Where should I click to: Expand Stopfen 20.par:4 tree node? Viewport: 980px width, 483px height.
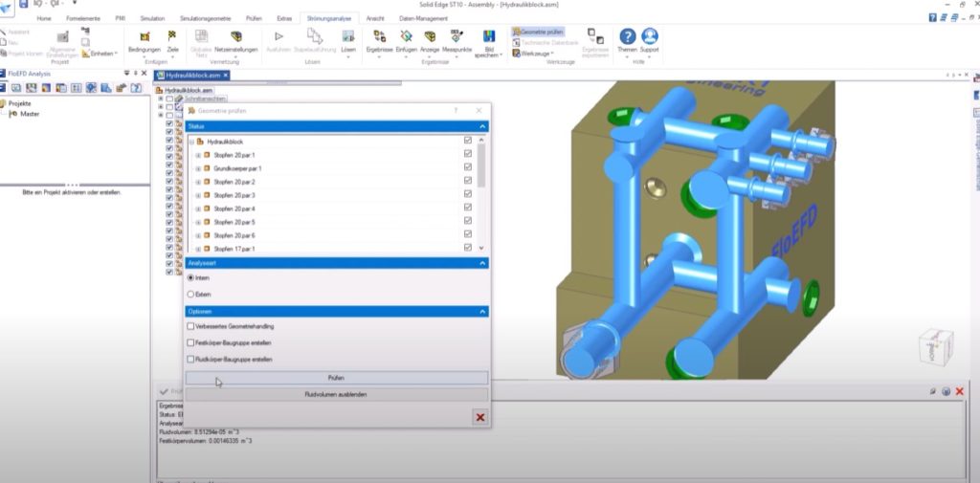(x=199, y=209)
